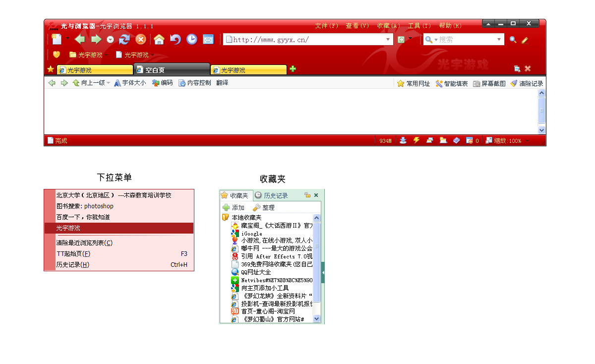
Task: Refresh the page with blue arrows icon
Action: 124,39
